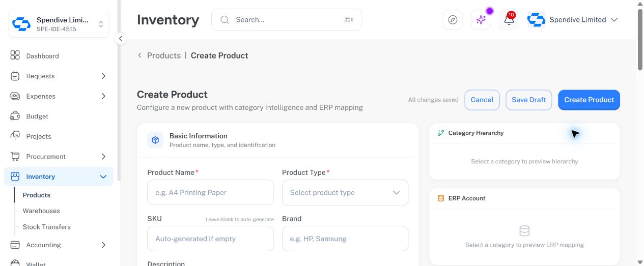Click the Dashboard icon in sidebar
This screenshot has width=644, height=266.
point(15,55)
